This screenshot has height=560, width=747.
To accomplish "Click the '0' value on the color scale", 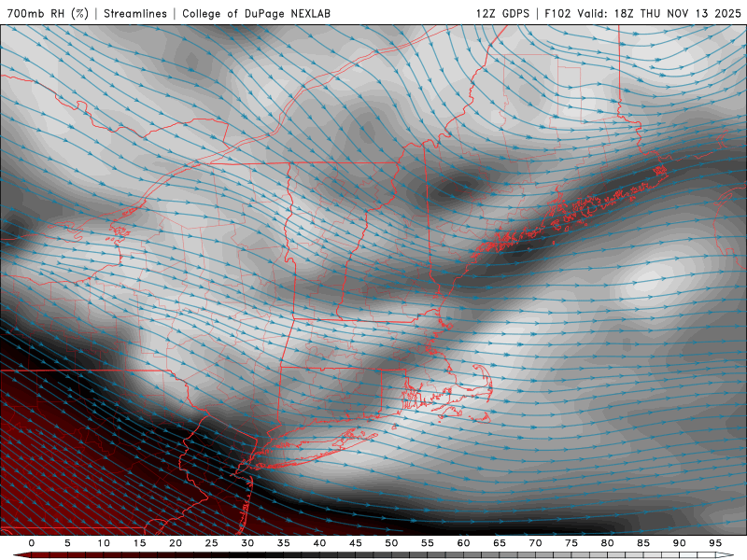I will click(32, 543).
